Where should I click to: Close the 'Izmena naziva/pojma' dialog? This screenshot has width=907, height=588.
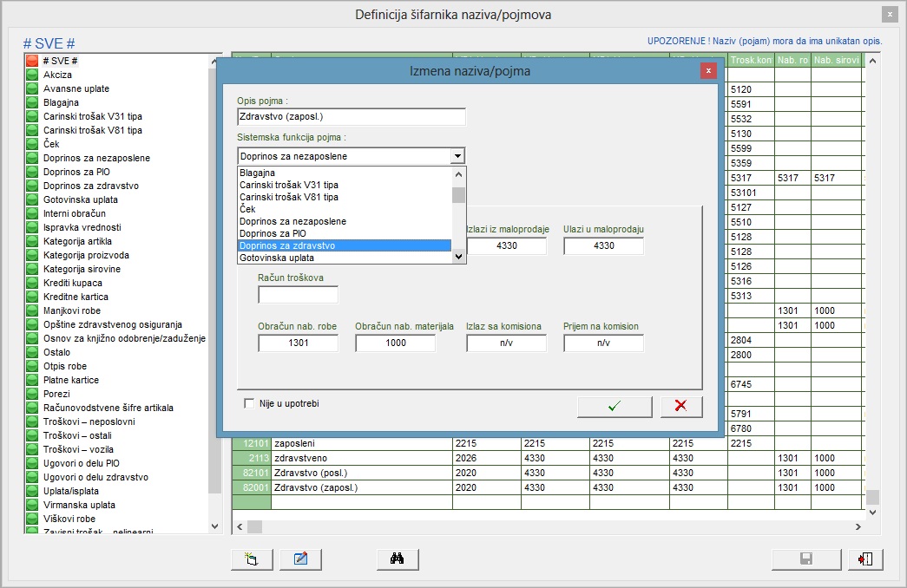point(708,70)
